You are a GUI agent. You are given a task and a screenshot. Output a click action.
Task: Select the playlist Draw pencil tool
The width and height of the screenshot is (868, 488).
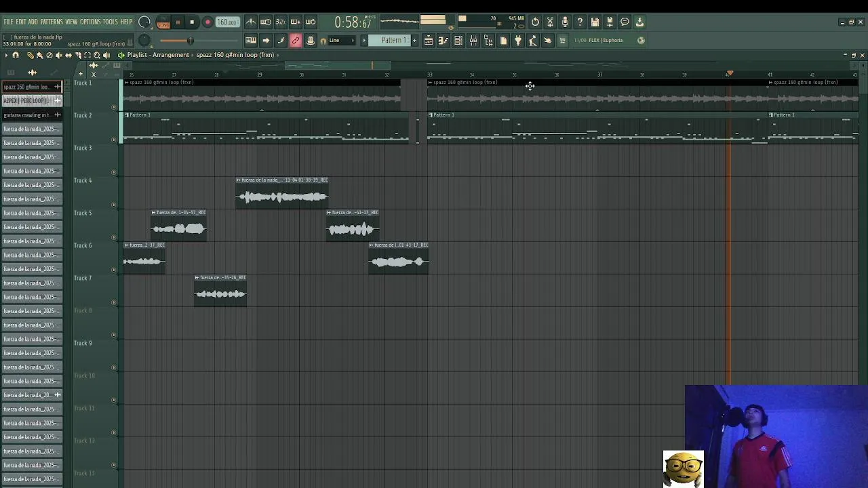[31, 55]
